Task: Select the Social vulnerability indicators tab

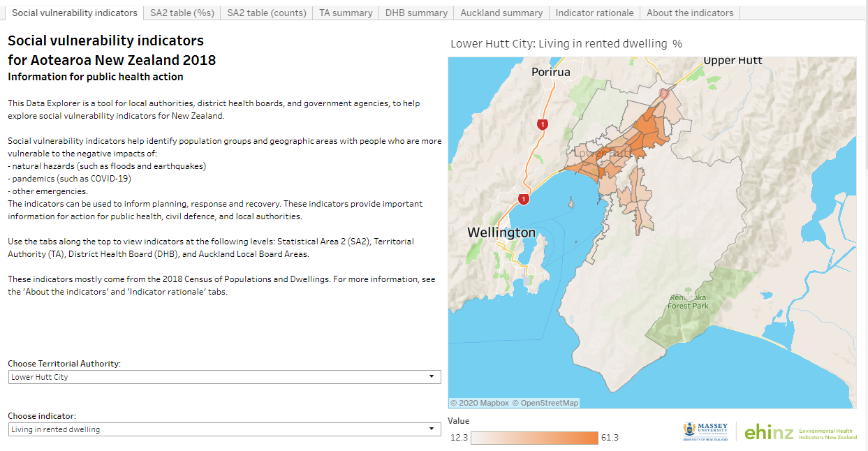Action: [75, 13]
